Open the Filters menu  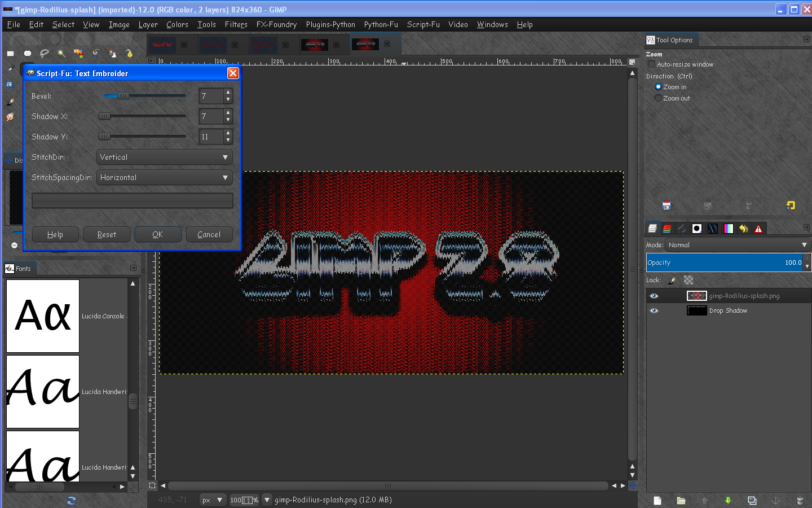tap(236, 25)
